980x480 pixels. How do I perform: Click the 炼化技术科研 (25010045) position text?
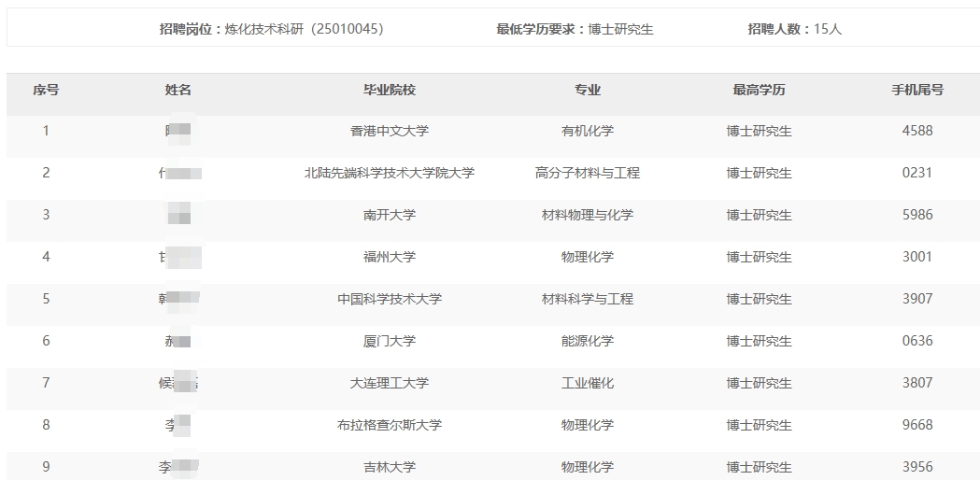click(304, 29)
